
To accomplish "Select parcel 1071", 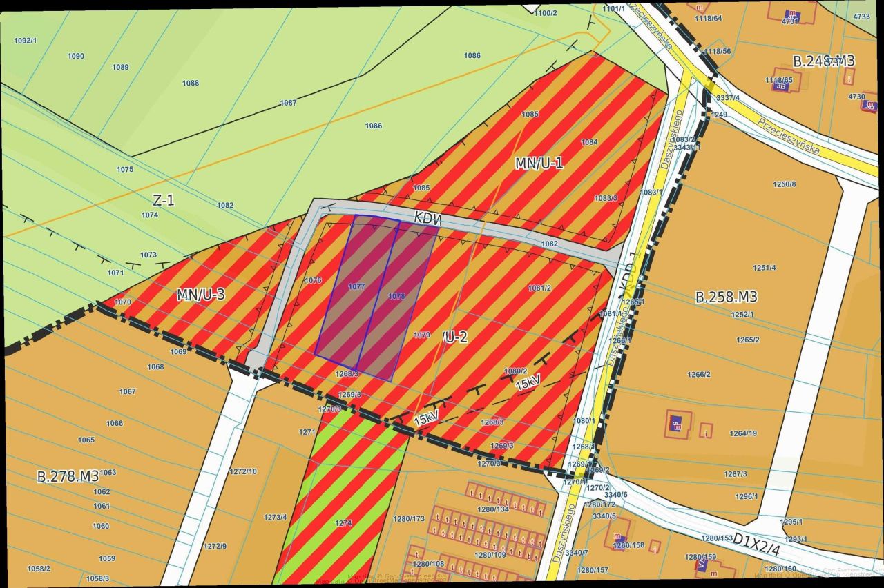I will pos(115,273).
